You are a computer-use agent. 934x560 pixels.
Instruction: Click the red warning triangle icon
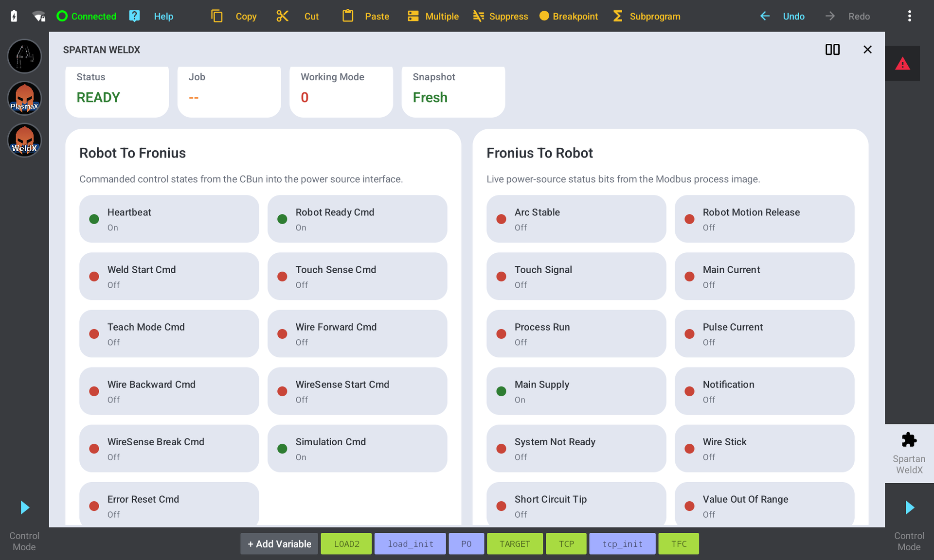point(902,63)
